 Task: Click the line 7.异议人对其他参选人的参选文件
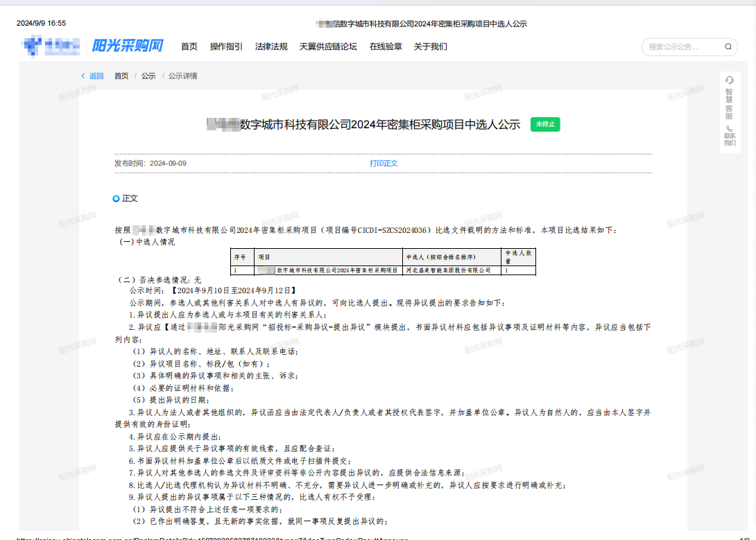[297, 473]
